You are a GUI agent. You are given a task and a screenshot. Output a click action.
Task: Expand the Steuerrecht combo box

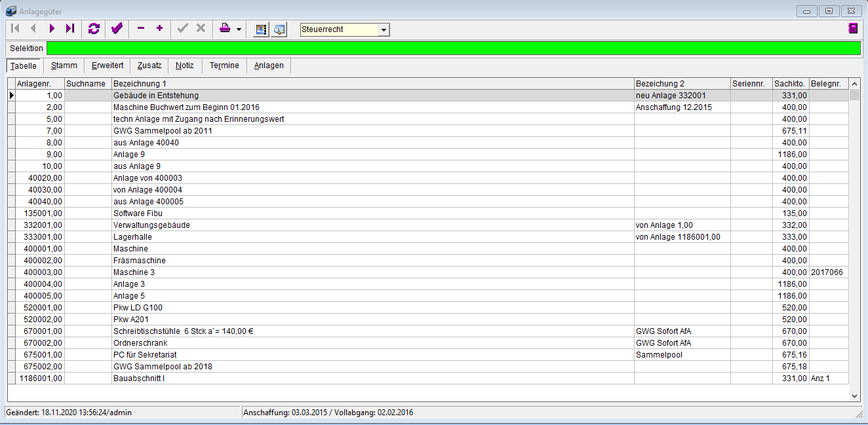(384, 29)
